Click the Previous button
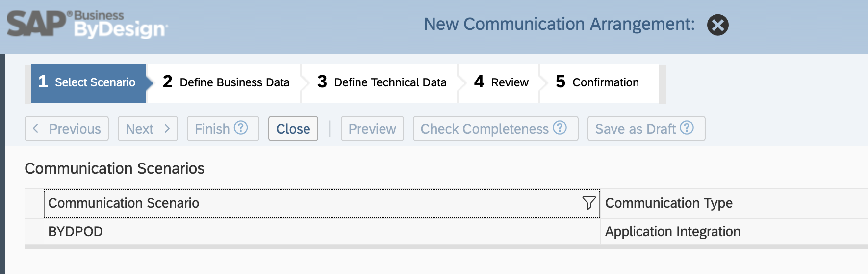The height and width of the screenshot is (274, 868). pos(67,129)
